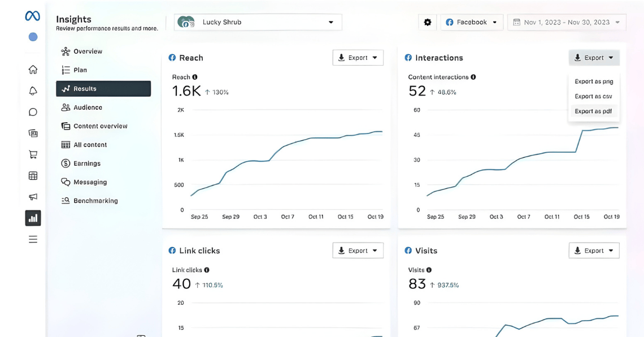Choose Export as pdf option
This screenshot has height=337, width=644.
(593, 111)
